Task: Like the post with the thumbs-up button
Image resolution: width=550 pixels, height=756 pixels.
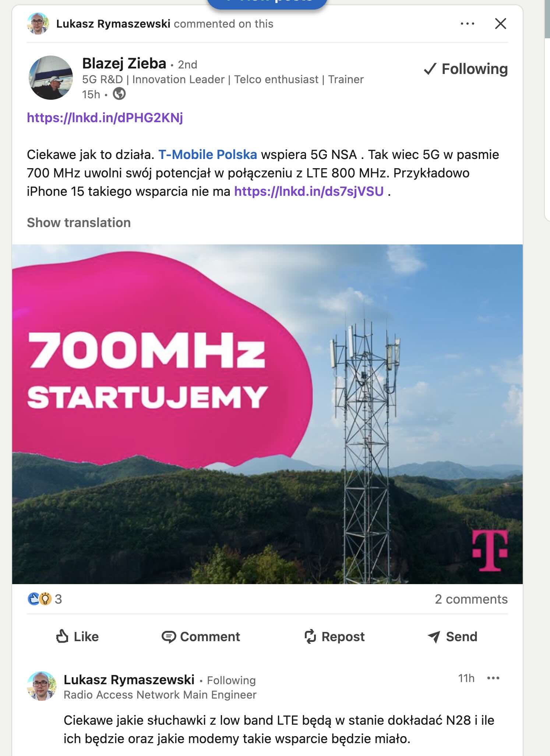Action: tap(77, 637)
